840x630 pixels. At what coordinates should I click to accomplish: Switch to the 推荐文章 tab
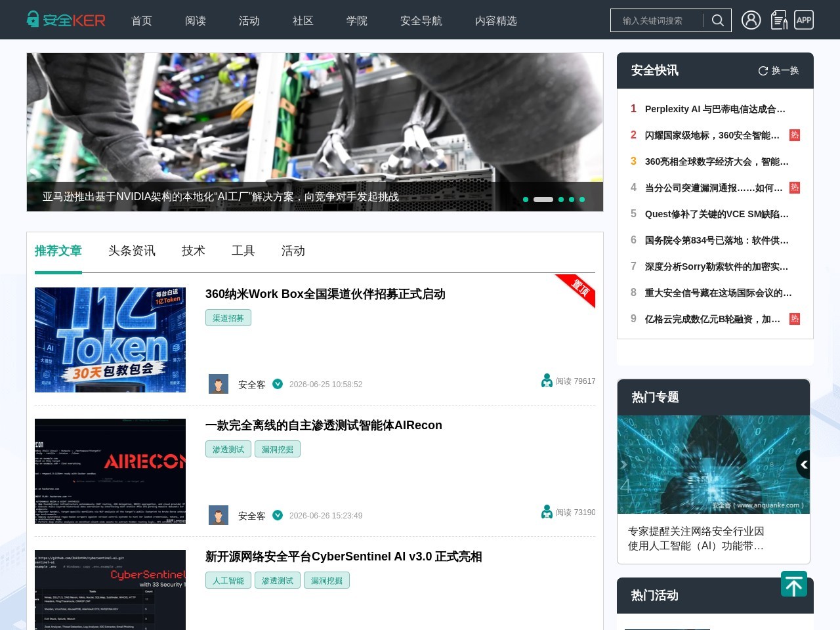coord(58,251)
